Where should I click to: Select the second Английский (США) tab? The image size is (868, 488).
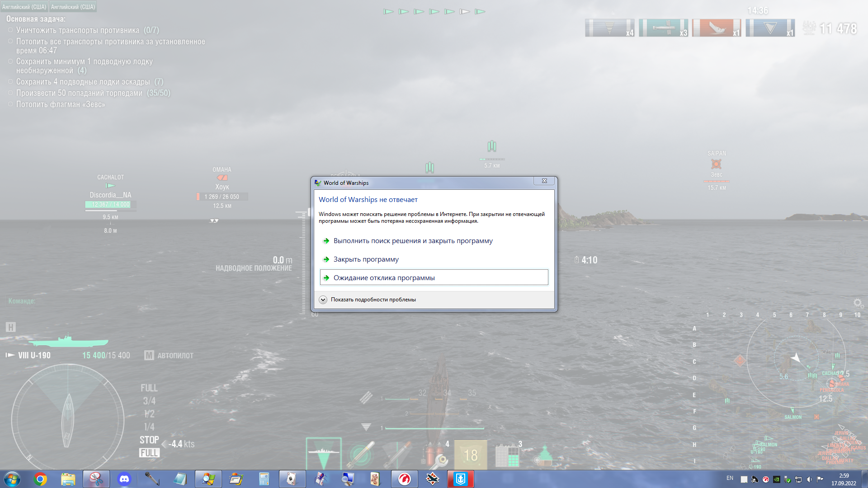point(73,7)
